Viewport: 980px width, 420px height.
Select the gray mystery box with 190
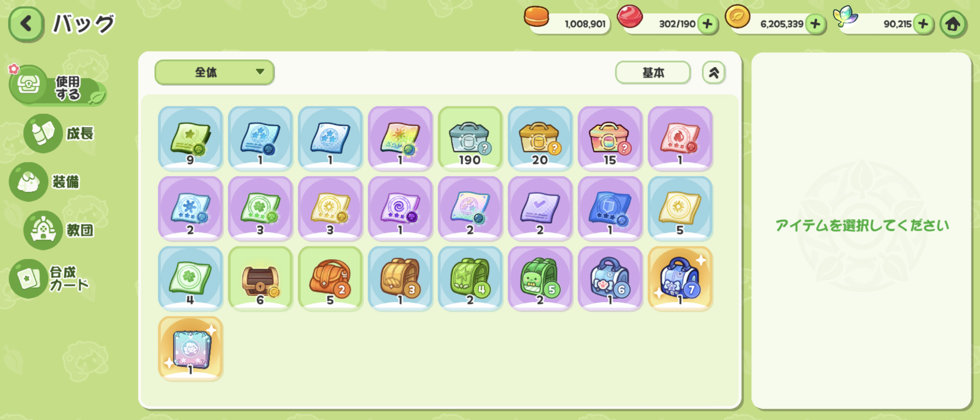coord(470,139)
